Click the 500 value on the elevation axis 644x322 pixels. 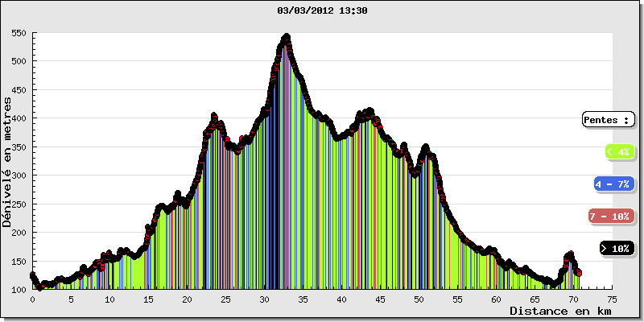tap(19, 61)
